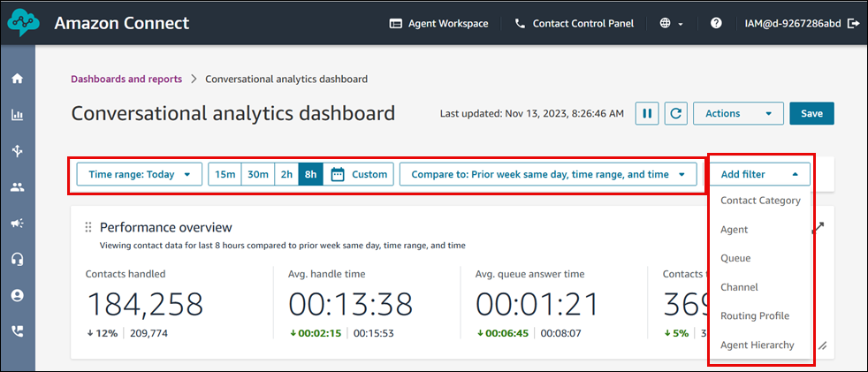868x372 pixels.
Task: Click the Save button
Action: tap(811, 113)
